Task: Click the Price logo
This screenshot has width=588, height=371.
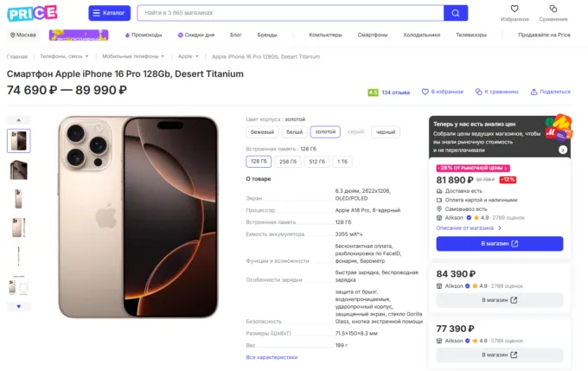Action: 32,13
